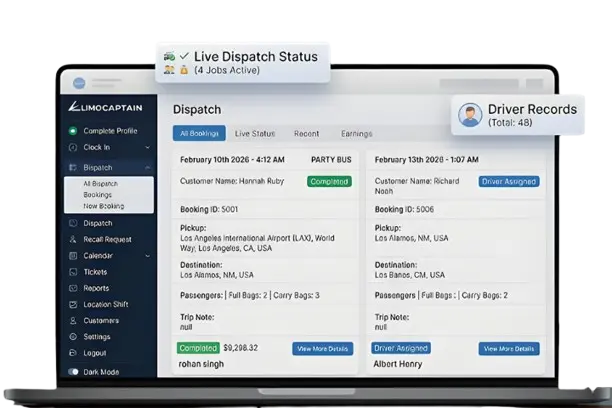Click the Complete Profile icon in sidebar
Screen dimensions: 612x408
point(72,131)
